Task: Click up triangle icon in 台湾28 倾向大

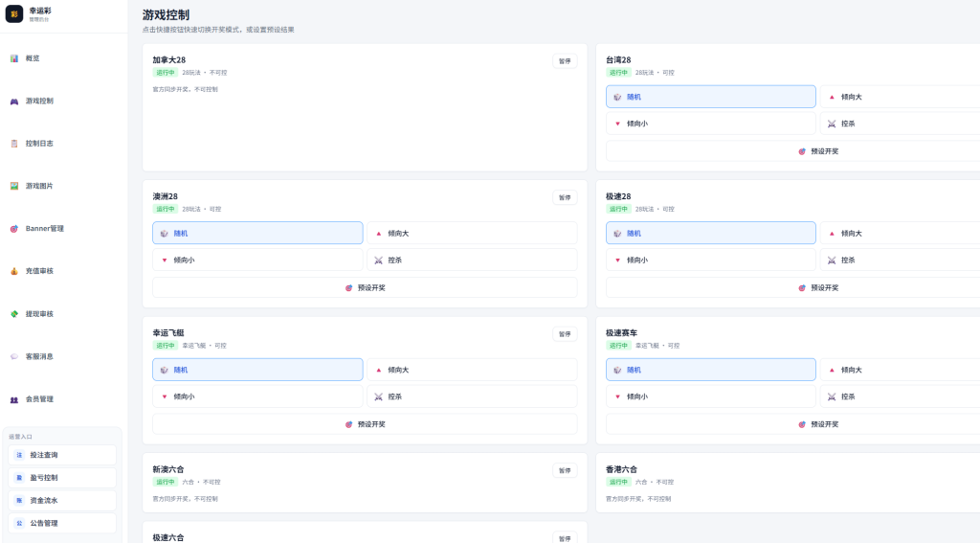Action: coord(832,97)
